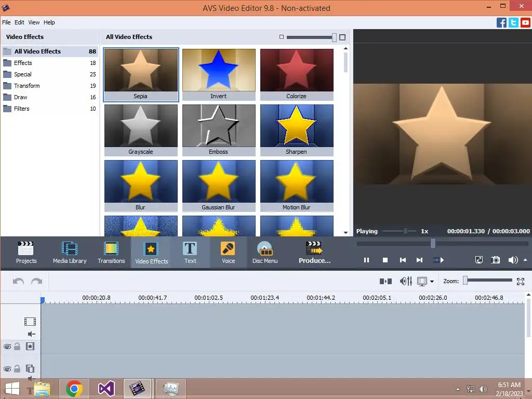Select the Invert effect thumbnail
Viewport: 532px width, 399px height.
(x=219, y=74)
